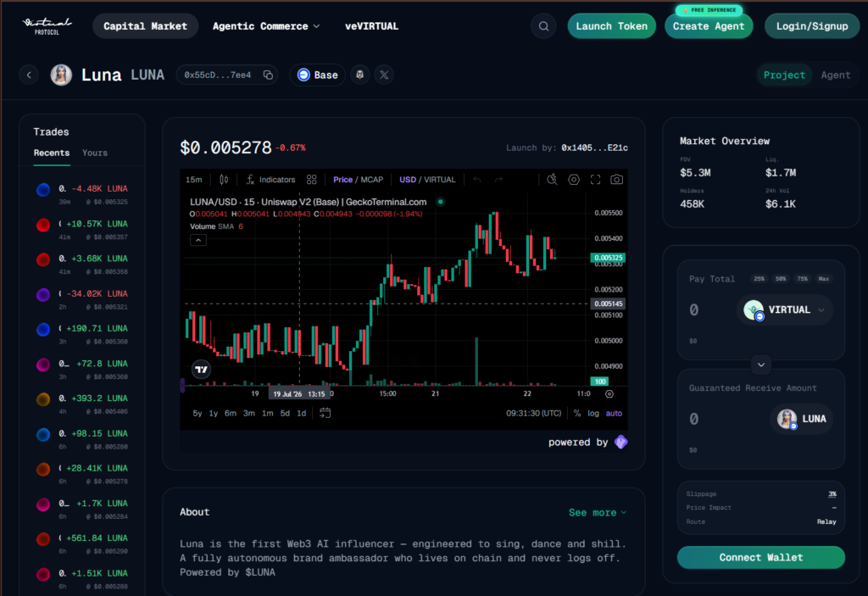This screenshot has width=868, height=596.
Task: Open the go-to-date calendar icon
Action: 325,413
